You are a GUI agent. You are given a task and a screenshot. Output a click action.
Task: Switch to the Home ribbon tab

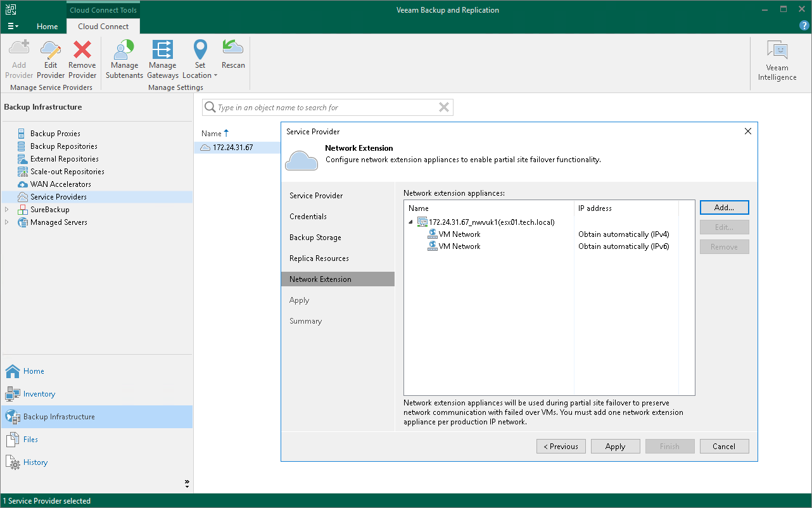pos(48,27)
